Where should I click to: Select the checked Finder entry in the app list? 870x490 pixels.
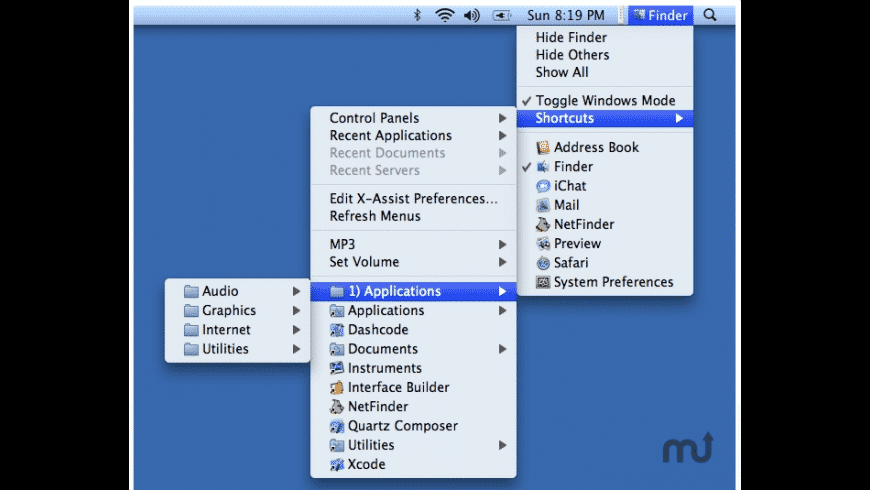tap(605, 166)
